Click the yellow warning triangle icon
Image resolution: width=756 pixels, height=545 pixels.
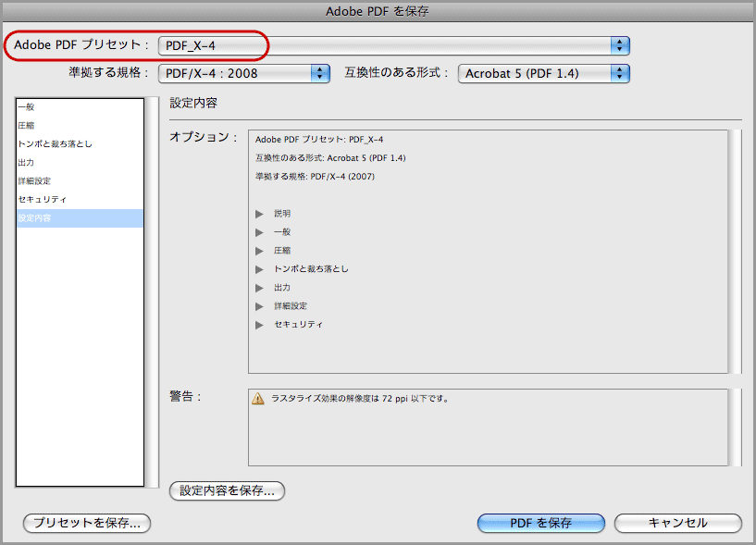point(258,399)
